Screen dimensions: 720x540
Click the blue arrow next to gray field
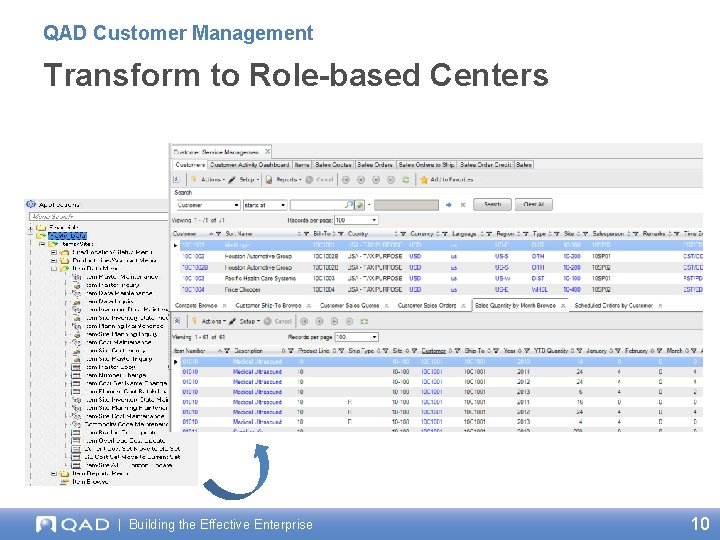tap(449, 205)
